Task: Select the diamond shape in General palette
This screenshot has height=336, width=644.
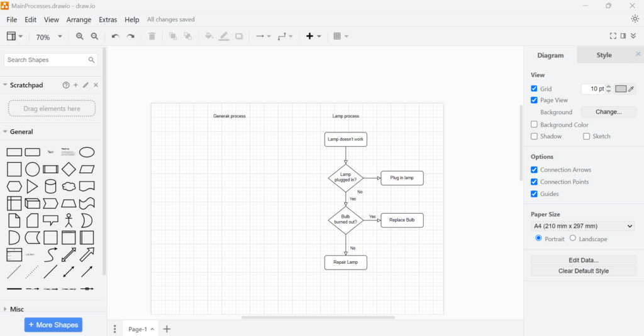Action: [x=69, y=169]
